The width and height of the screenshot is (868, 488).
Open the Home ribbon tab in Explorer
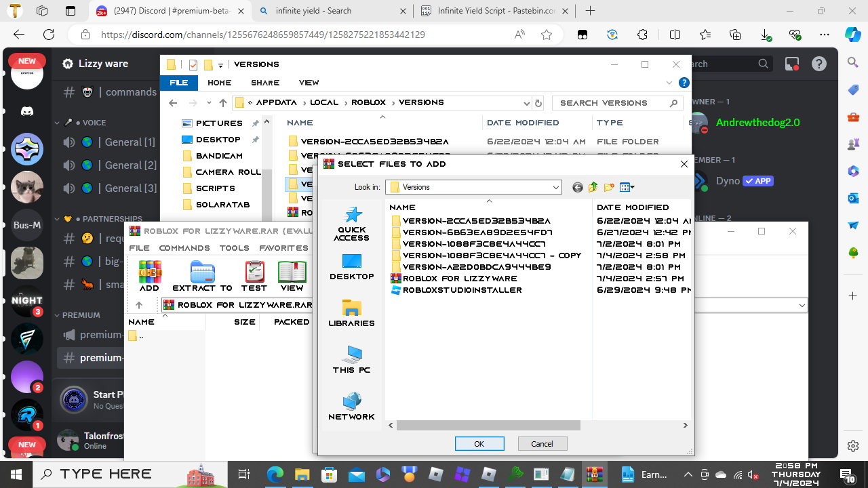click(x=220, y=83)
